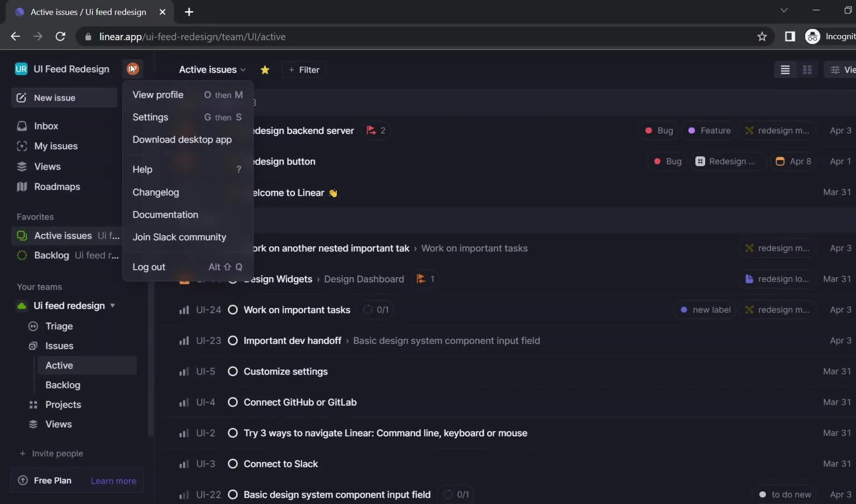The height and width of the screenshot is (504, 856).
Task: Click the Inbox icon in sidebar
Action: tap(22, 126)
